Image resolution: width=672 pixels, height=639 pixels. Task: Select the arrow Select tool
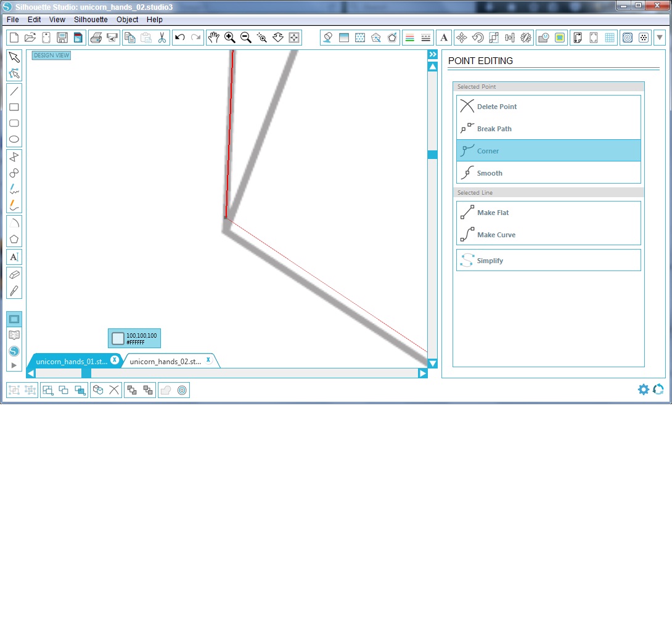[x=14, y=57]
